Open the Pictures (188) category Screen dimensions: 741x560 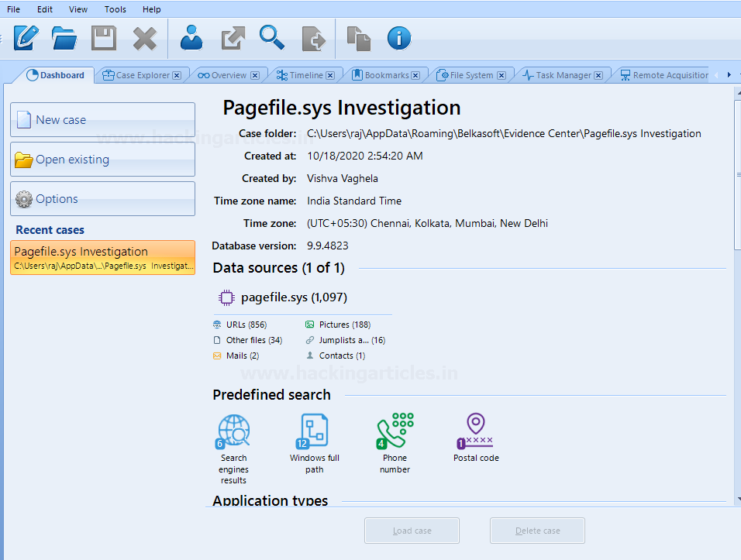coord(339,325)
